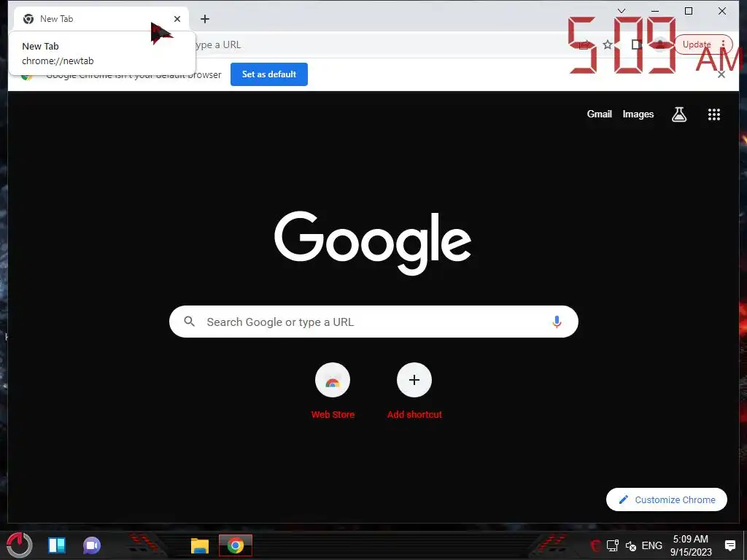Open a new tab with the plus button
This screenshot has width=747, height=560.
pyautogui.click(x=205, y=19)
